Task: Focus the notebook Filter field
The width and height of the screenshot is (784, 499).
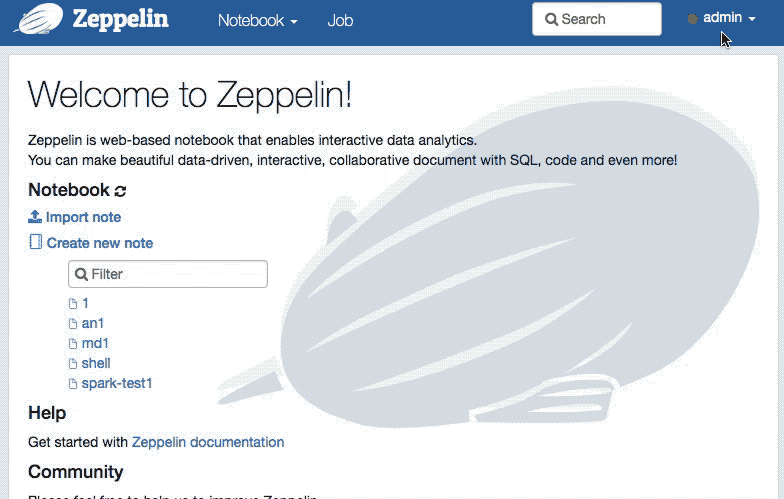Action: tap(168, 274)
